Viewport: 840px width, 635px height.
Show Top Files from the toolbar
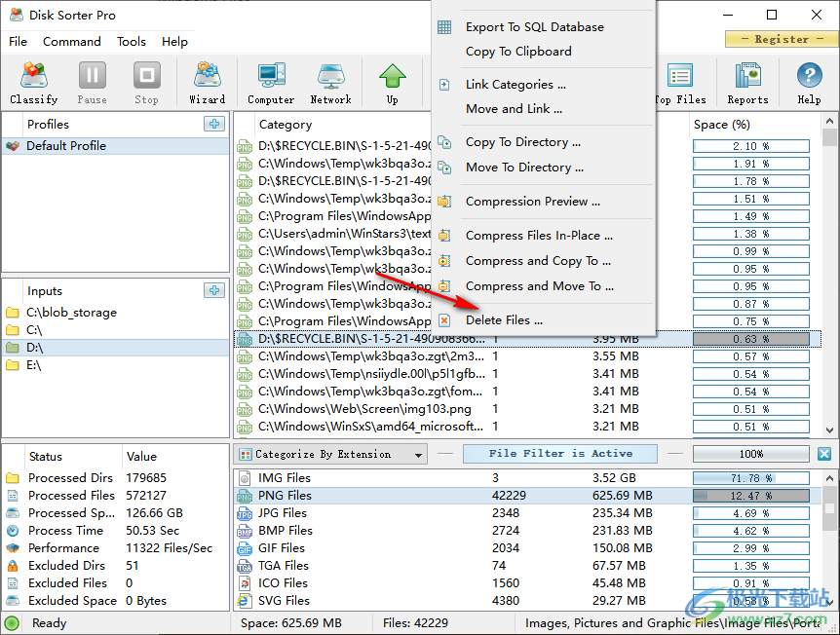(680, 83)
